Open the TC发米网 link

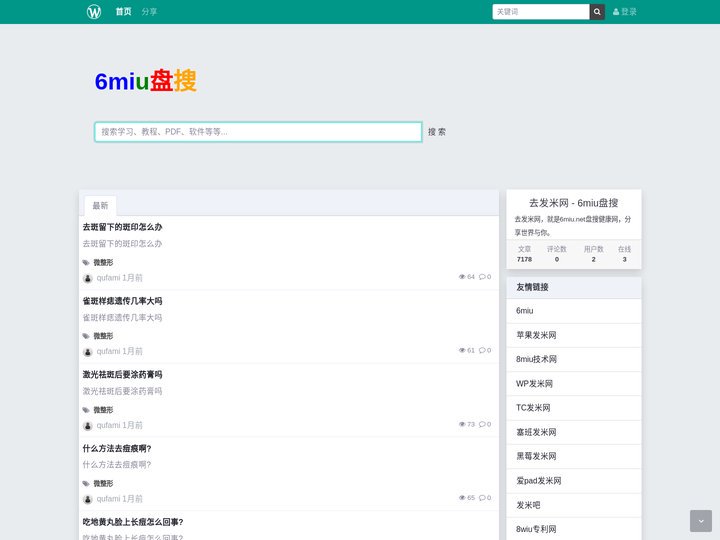coord(574,408)
